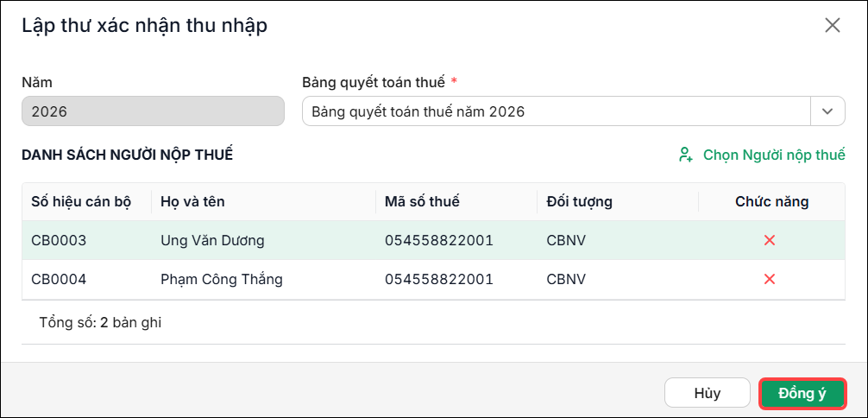Click the add-person icon beside Chọn Người nộp thuế

(x=685, y=155)
